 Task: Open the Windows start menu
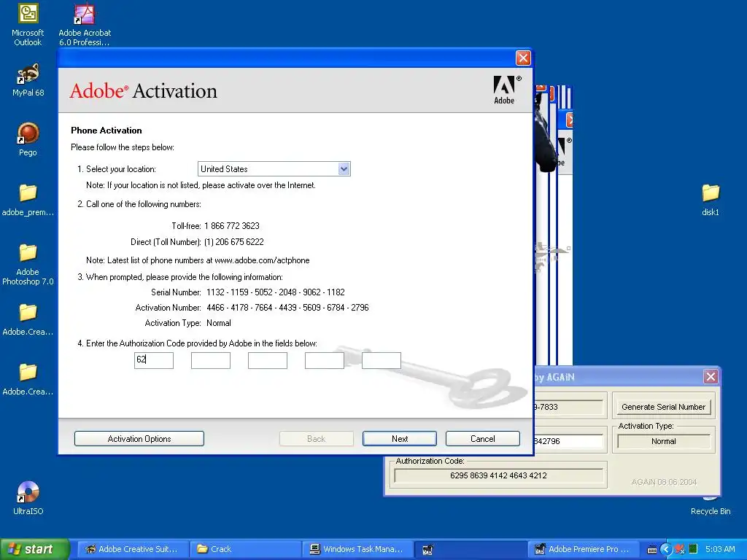click(34, 549)
